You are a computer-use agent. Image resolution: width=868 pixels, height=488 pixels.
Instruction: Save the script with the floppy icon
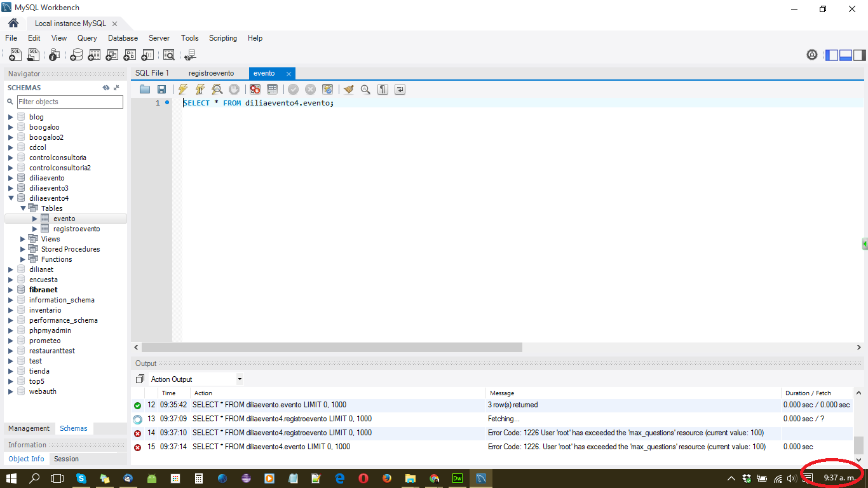pos(161,90)
